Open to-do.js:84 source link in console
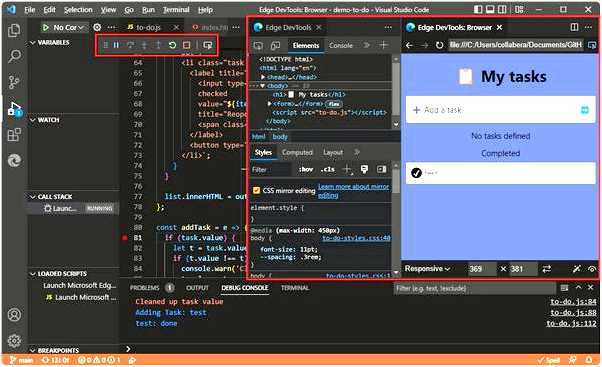Viewport: 602px width, 367px height. 573,302
